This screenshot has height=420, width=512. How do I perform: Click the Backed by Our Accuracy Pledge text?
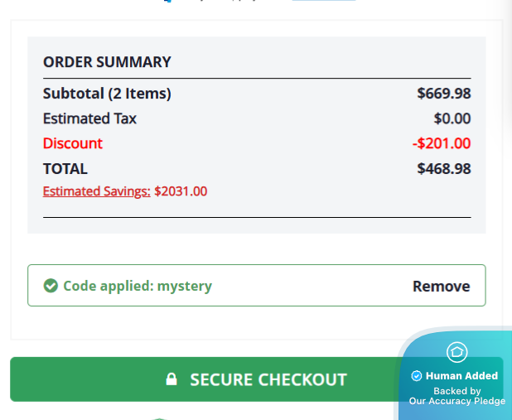[456, 396]
